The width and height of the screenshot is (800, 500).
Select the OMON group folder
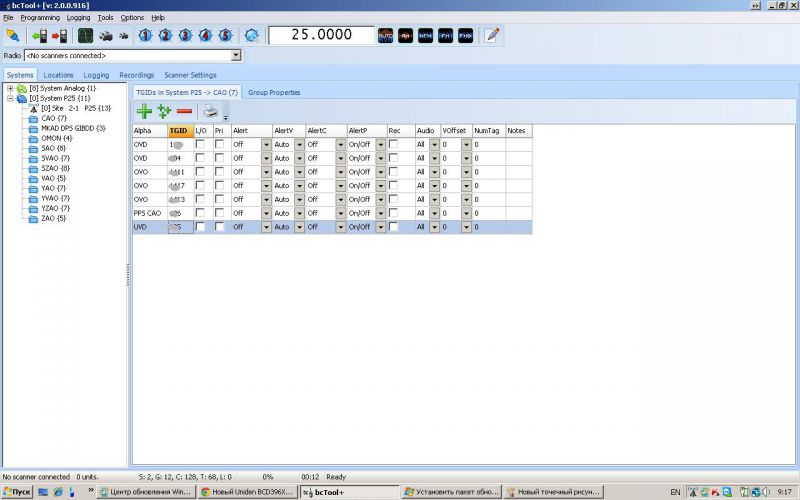57,138
